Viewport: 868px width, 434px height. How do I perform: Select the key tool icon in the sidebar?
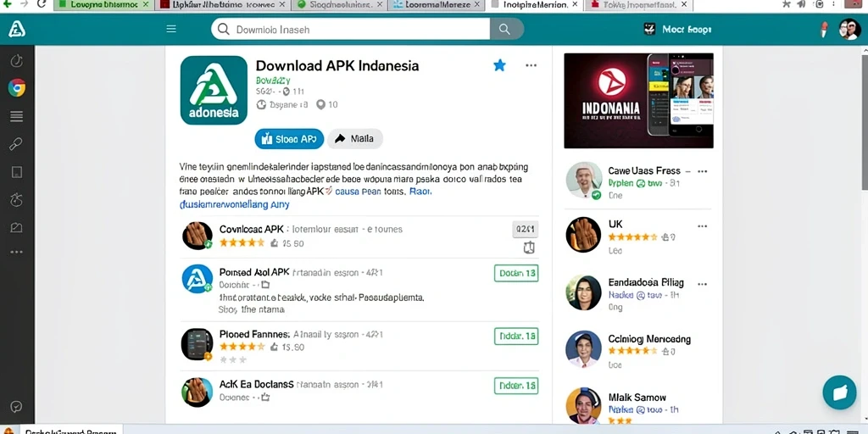[17, 144]
